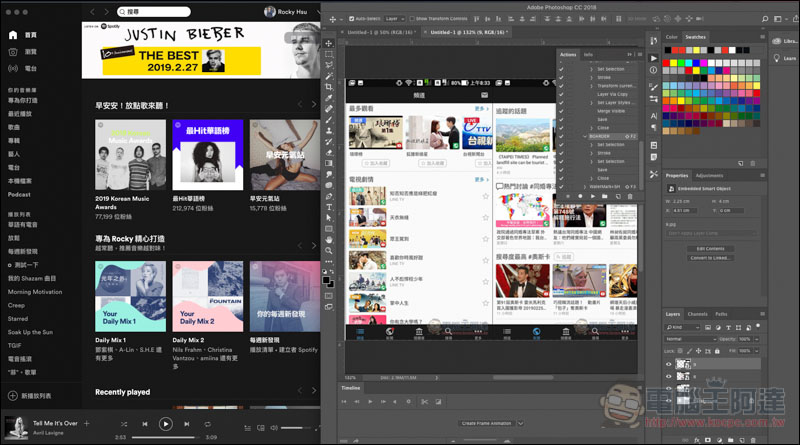Select the Eyedropper tool
This screenshot has height=445, width=800.
[329, 97]
